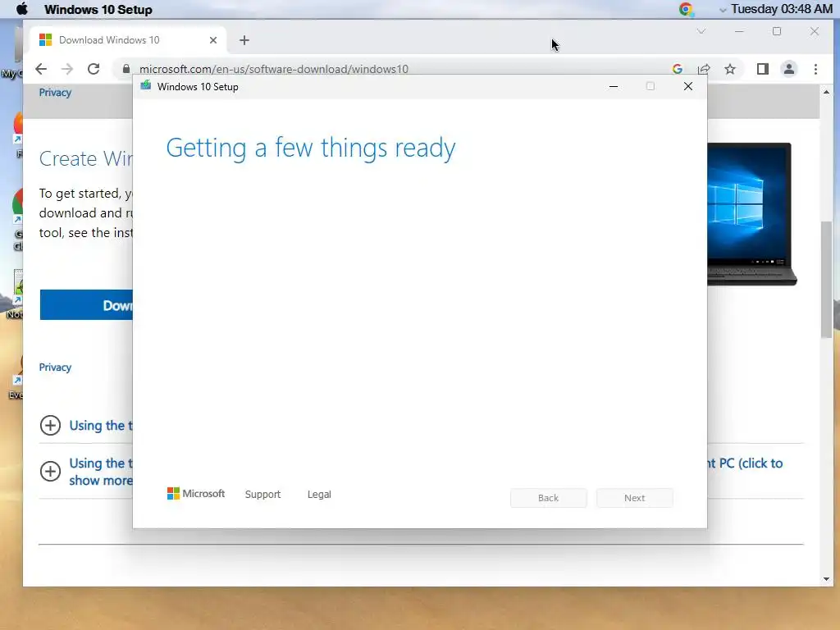Bookmark this page with the star
The image size is (840, 630).
point(730,69)
